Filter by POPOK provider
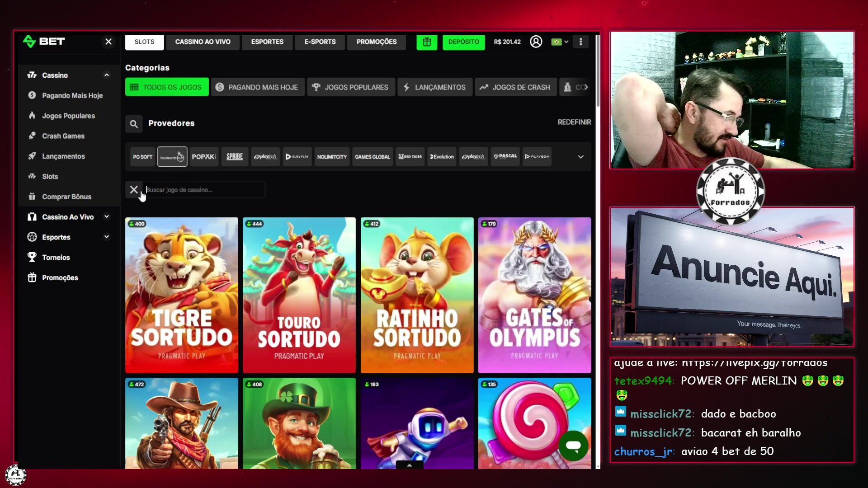Viewport: 868px width, 488px height. (204, 157)
